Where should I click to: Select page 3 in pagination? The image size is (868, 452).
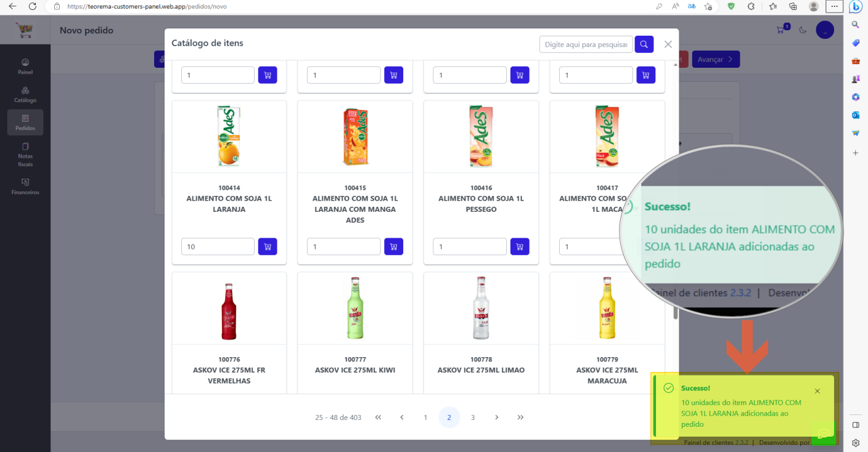coord(473,417)
